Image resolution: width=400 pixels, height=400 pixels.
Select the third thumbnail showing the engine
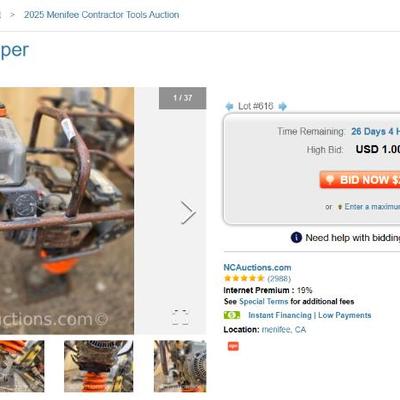pyautogui.click(x=180, y=366)
